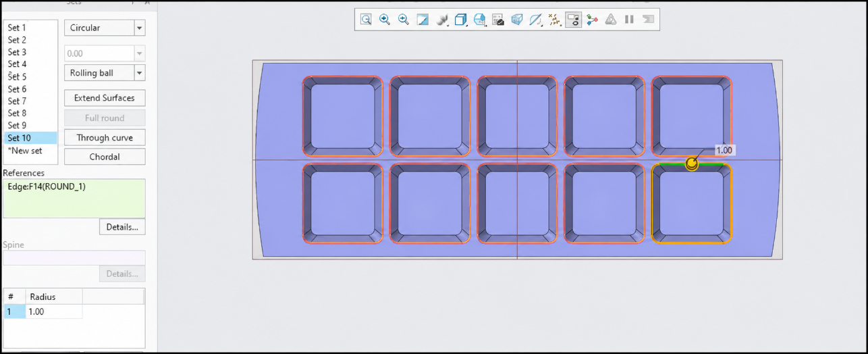
Task: Select Set 6 in the sets list
Action: (x=30, y=88)
